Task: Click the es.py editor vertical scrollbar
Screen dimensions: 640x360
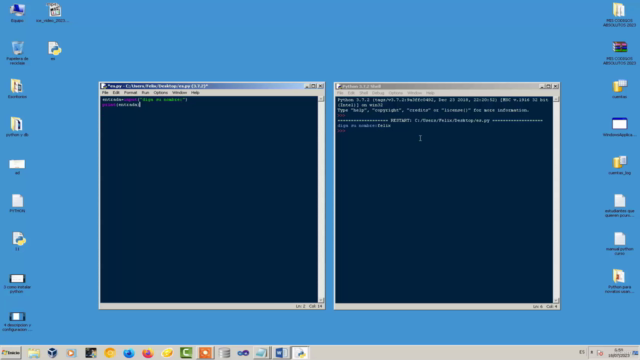Action: [321, 200]
